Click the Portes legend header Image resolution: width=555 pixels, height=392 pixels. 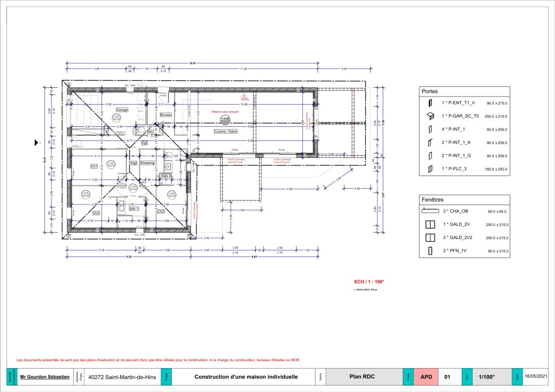click(x=430, y=92)
